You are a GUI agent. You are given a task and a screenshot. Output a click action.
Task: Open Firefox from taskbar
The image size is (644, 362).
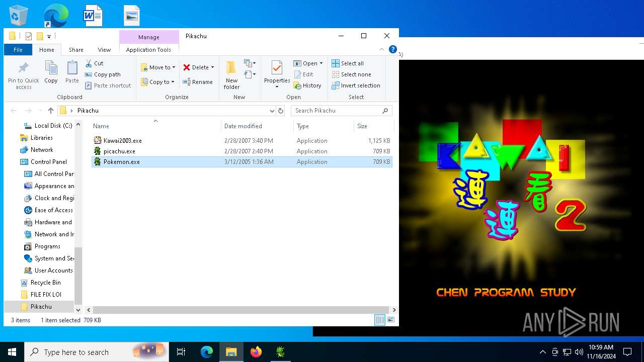tap(256, 352)
